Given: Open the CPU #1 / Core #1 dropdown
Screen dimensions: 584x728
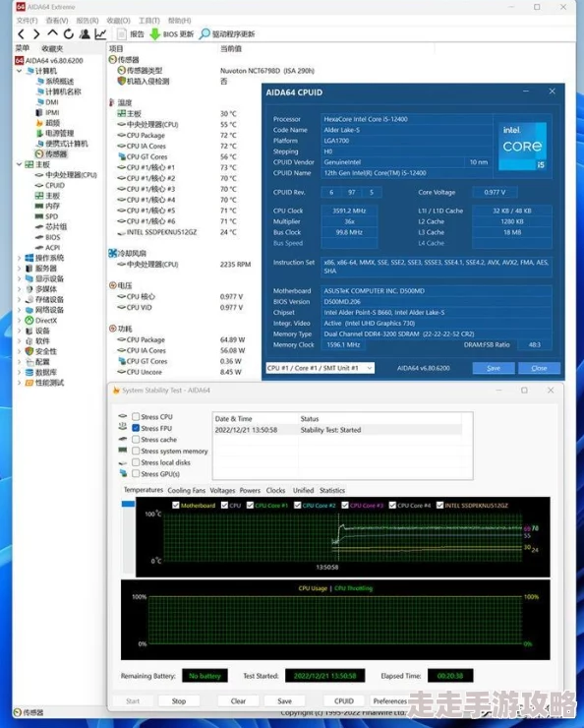Looking at the screenshot, I should coord(321,368).
